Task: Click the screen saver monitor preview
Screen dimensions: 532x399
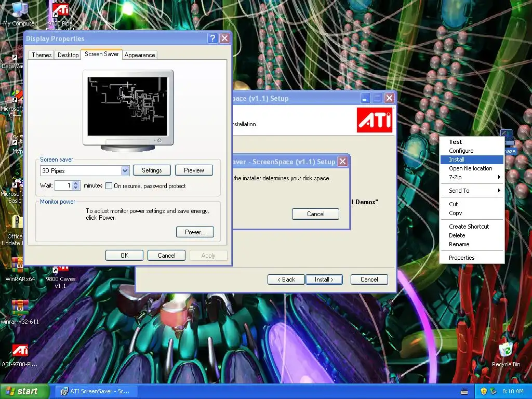Action: 128,110
